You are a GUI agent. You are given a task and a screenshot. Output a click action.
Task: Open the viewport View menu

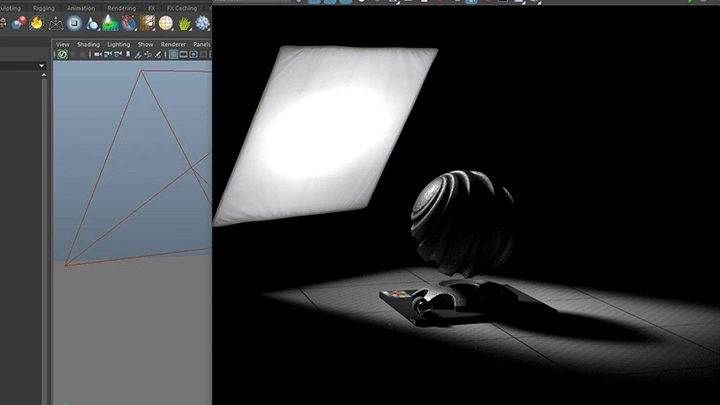pyautogui.click(x=63, y=45)
